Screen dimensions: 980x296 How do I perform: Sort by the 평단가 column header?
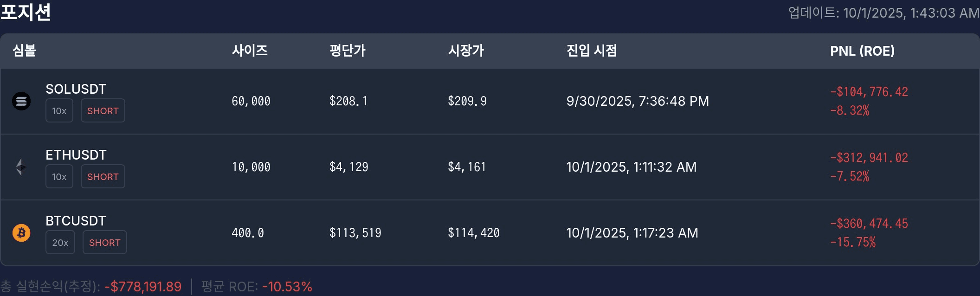tap(348, 51)
